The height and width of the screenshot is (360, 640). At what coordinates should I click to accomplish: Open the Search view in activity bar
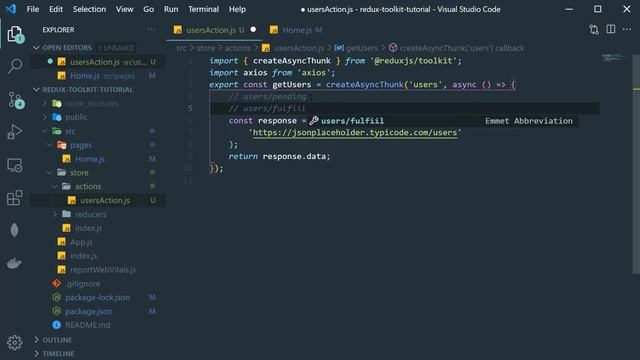15,66
